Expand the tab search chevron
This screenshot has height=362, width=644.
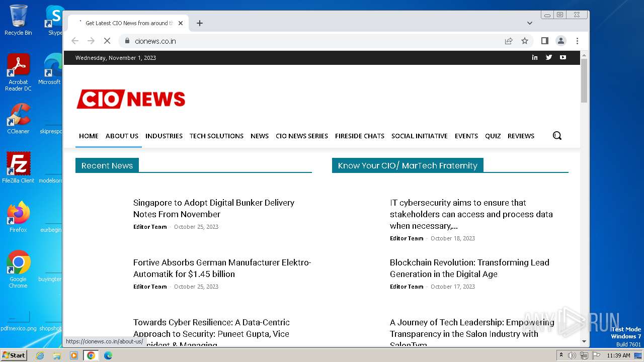(x=529, y=23)
